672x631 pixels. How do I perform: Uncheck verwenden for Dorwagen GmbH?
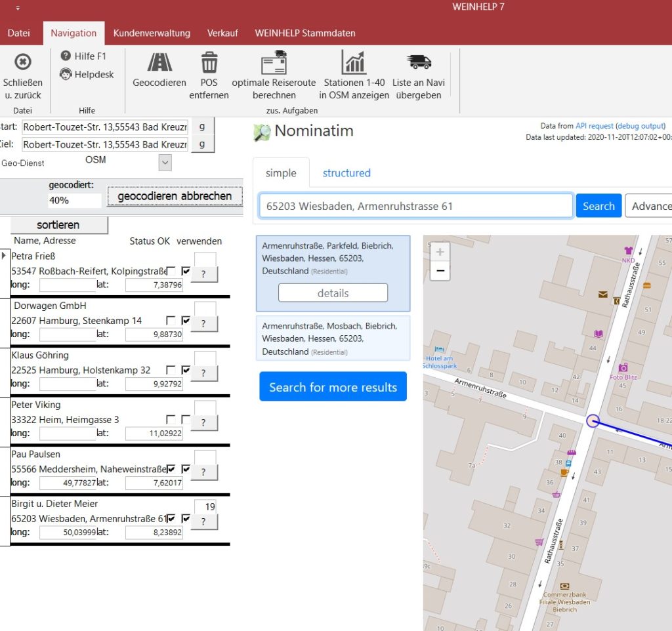click(x=186, y=321)
